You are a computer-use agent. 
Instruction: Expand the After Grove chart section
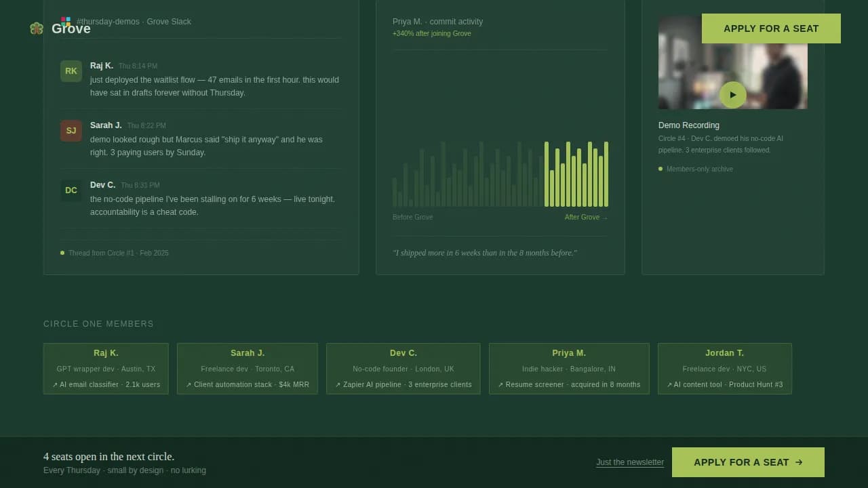pyautogui.click(x=586, y=217)
